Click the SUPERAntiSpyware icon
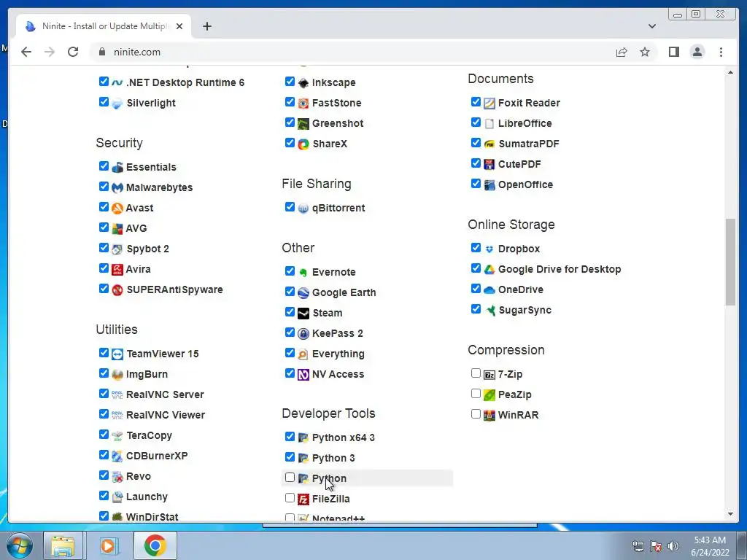 pyautogui.click(x=117, y=290)
